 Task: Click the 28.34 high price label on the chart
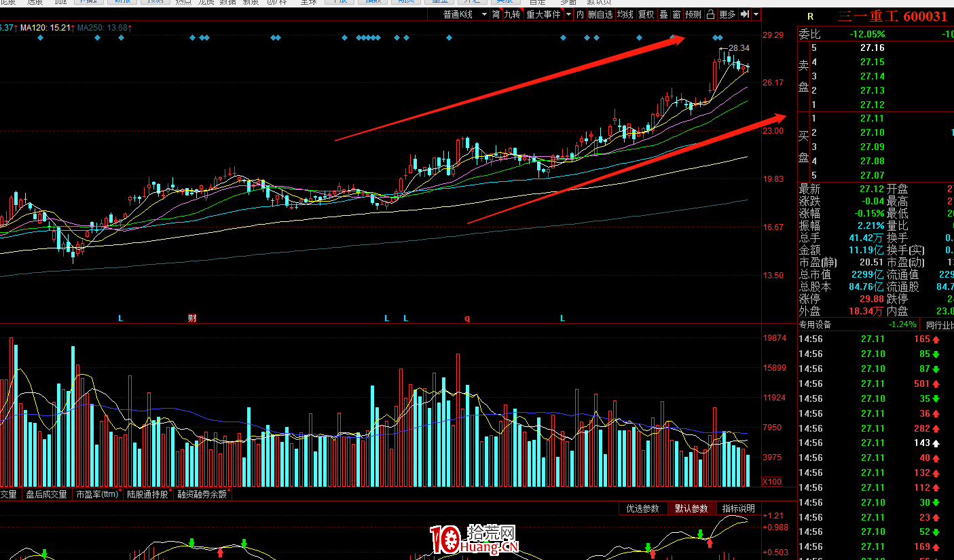738,48
